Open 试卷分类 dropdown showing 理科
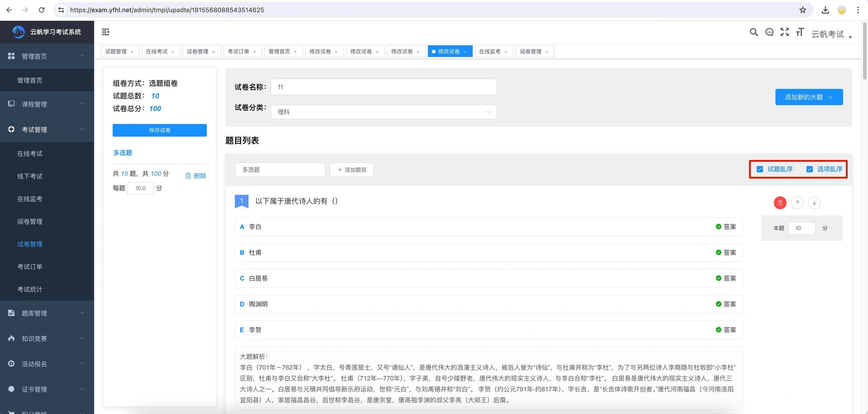The width and height of the screenshot is (868, 414). (383, 112)
